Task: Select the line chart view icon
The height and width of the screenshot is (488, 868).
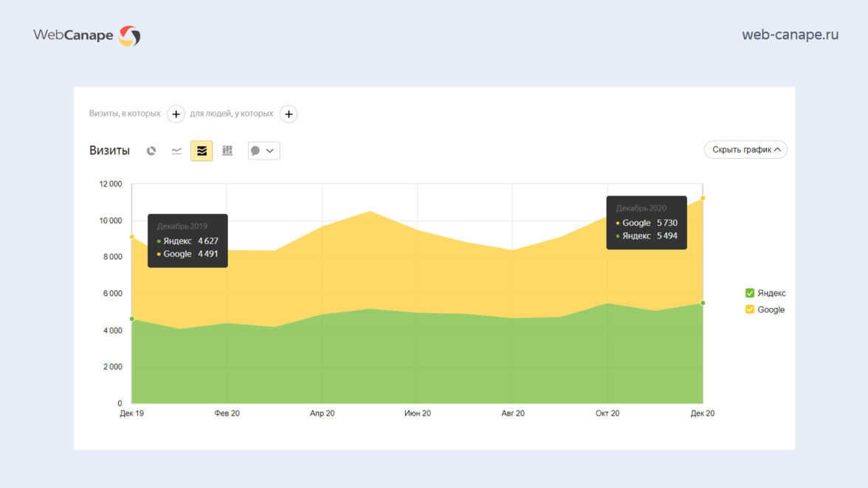Action: click(176, 151)
